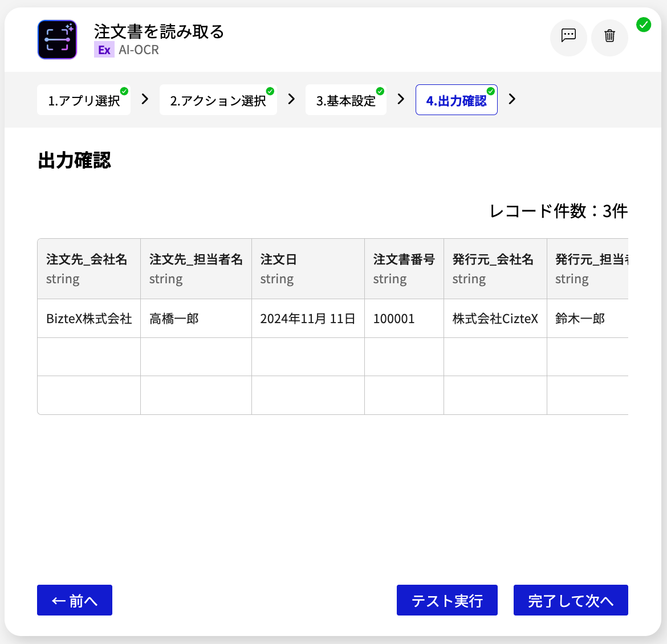The height and width of the screenshot is (644, 667).
Task: Select the BizteX株式会社 cell
Action: point(89,319)
